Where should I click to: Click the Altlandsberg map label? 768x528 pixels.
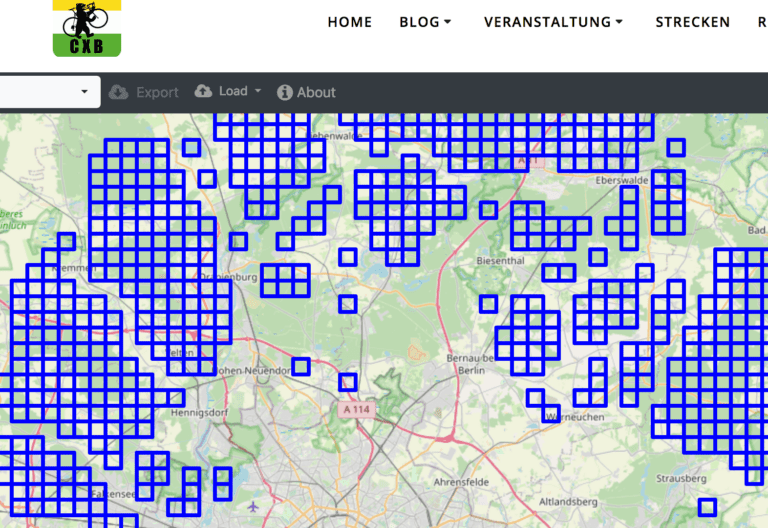pos(568,502)
